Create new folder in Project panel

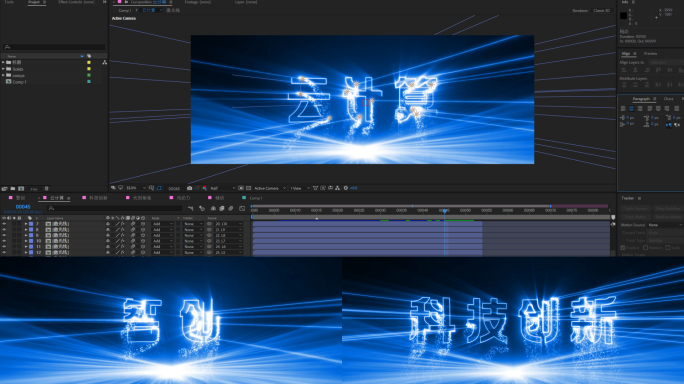click(13, 189)
